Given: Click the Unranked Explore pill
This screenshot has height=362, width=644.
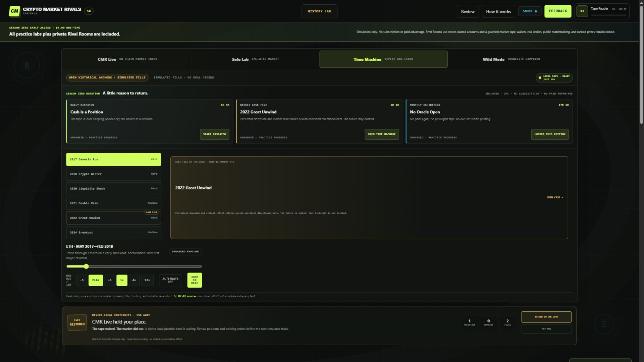Looking at the screenshot, I should (185, 252).
